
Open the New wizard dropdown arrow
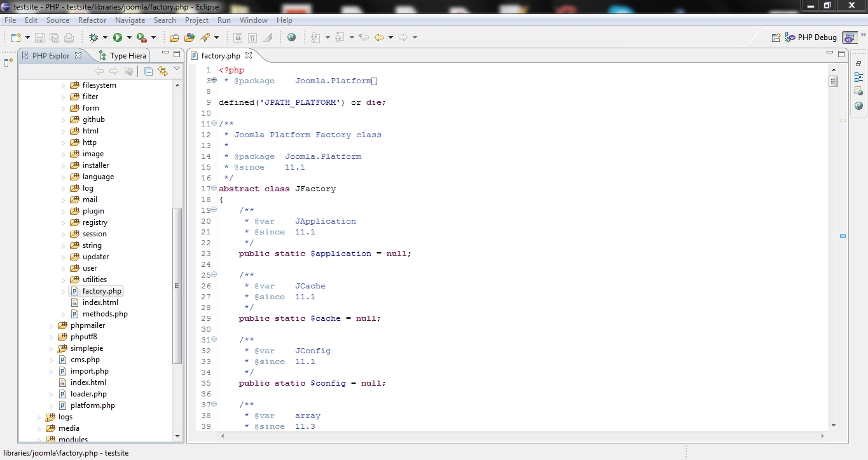pyautogui.click(x=27, y=37)
